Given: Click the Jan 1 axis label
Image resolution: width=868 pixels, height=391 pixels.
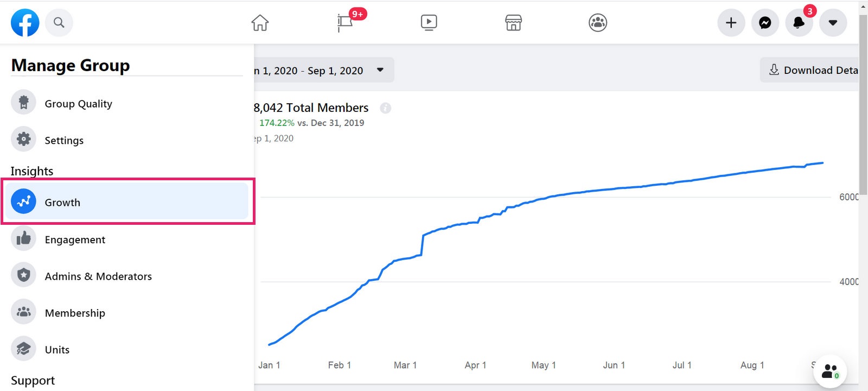Looking at the screenshot, I should [x=269, y=365].
